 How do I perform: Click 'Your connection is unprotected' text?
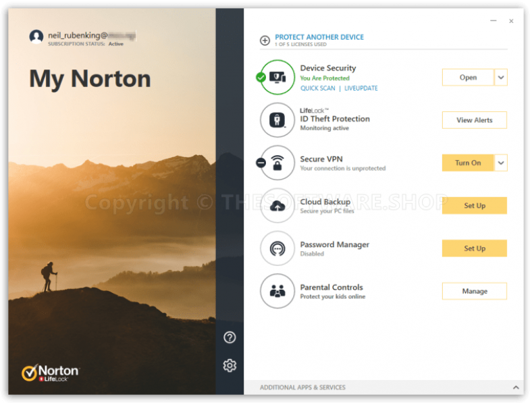(343, 168)
